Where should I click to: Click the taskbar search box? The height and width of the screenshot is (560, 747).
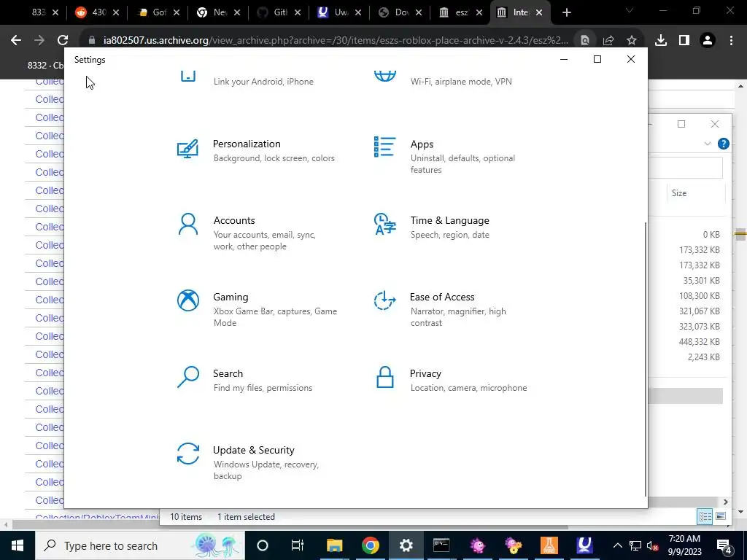click(x=139, y=545)
